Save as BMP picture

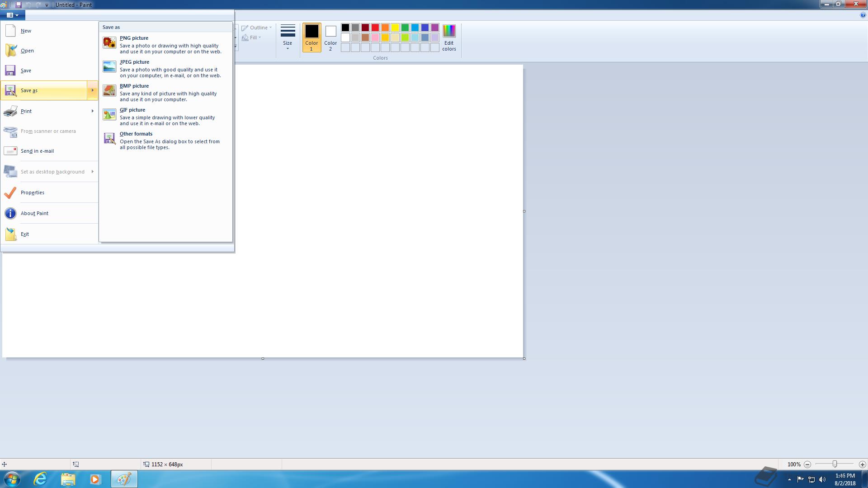tap(165, 92)
